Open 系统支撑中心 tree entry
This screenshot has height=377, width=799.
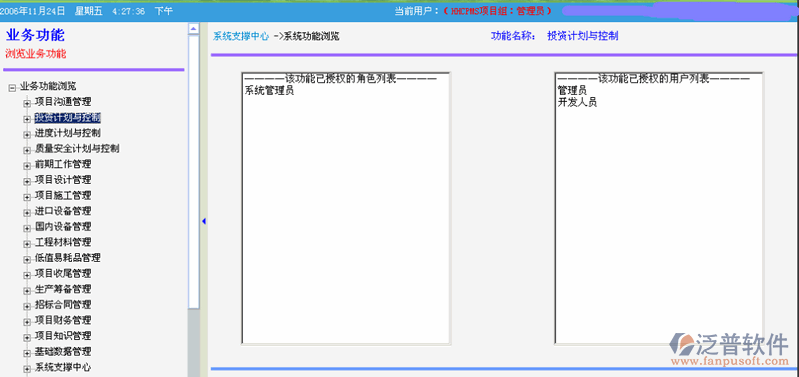[63, 367]
